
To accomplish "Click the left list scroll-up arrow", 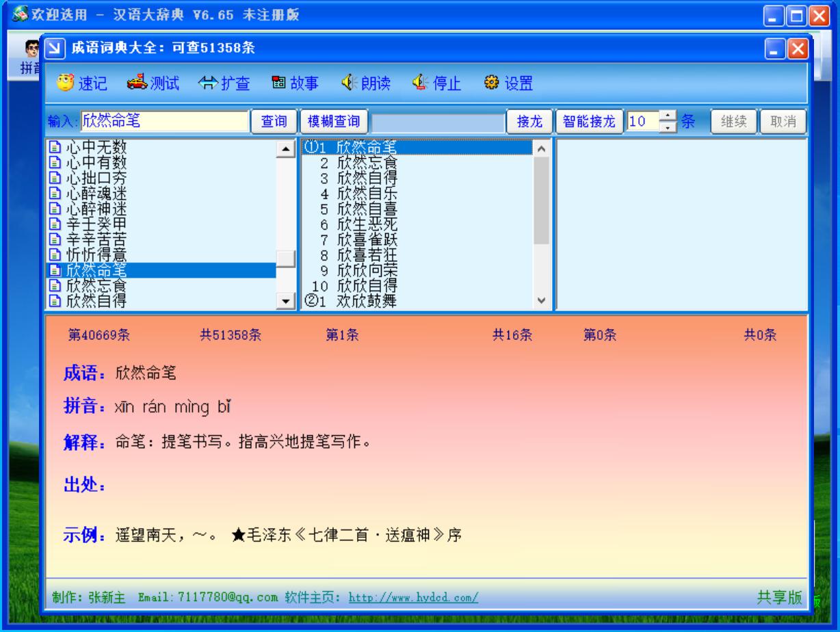I will 285,148.
